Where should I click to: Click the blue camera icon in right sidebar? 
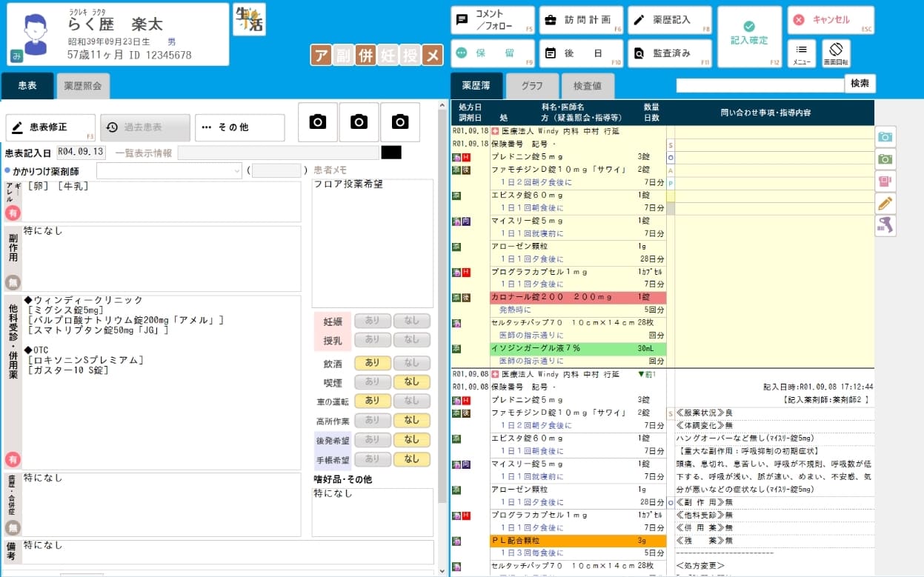[x=885, y=136]
